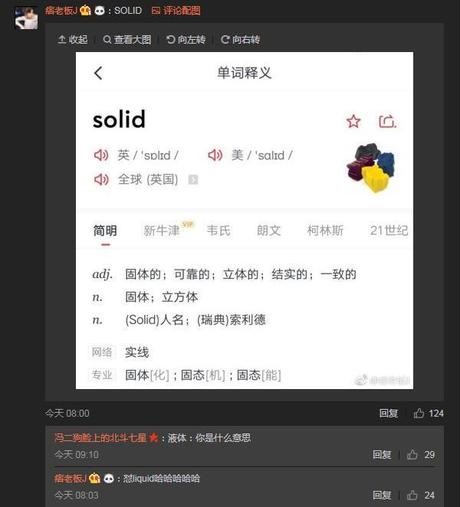
Task: Switch to the 新牛津 dictionary tab
Action: tap(162, 230)
